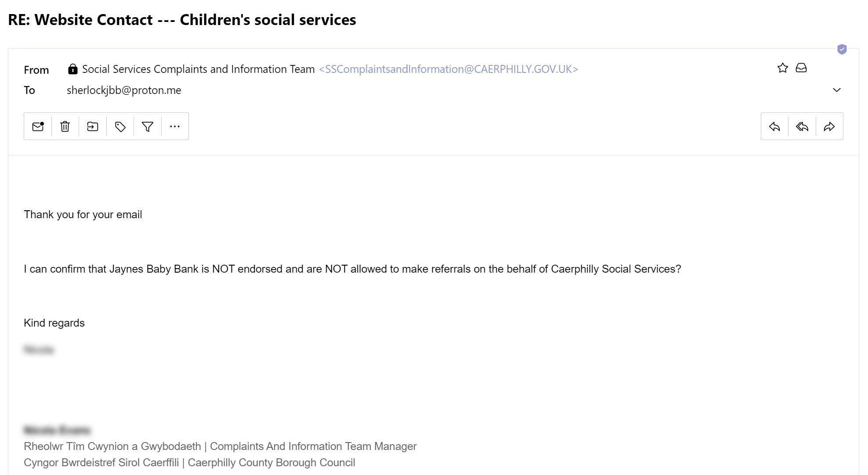This screenshot has width=868, height=475.
Task: Click sender email address SSComplaintsandInformation
Action: [x=448, y=69]
